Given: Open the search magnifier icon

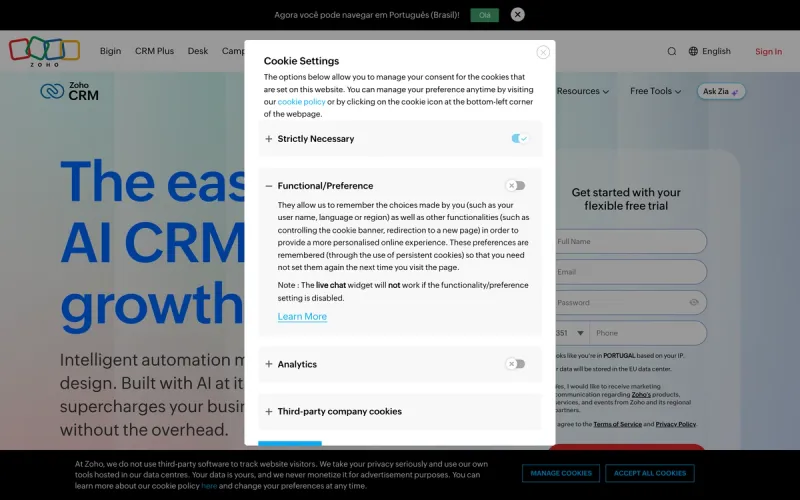Looking at the screenshot, I should click(x=672, y=51).
